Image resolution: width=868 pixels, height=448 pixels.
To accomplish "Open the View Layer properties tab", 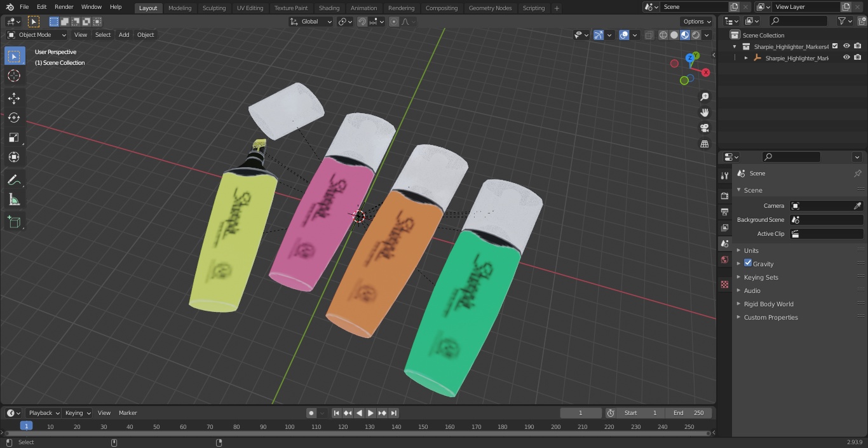I will click(x=724, y=227).
